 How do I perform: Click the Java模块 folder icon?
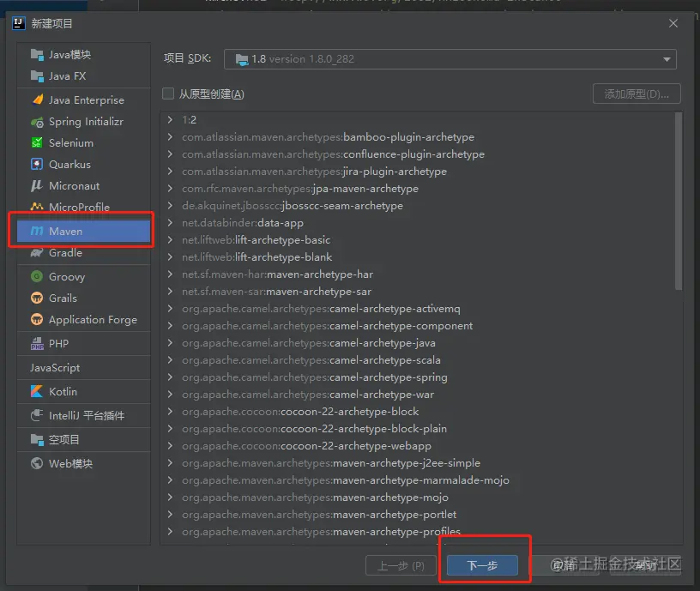(x=37, y=54)
